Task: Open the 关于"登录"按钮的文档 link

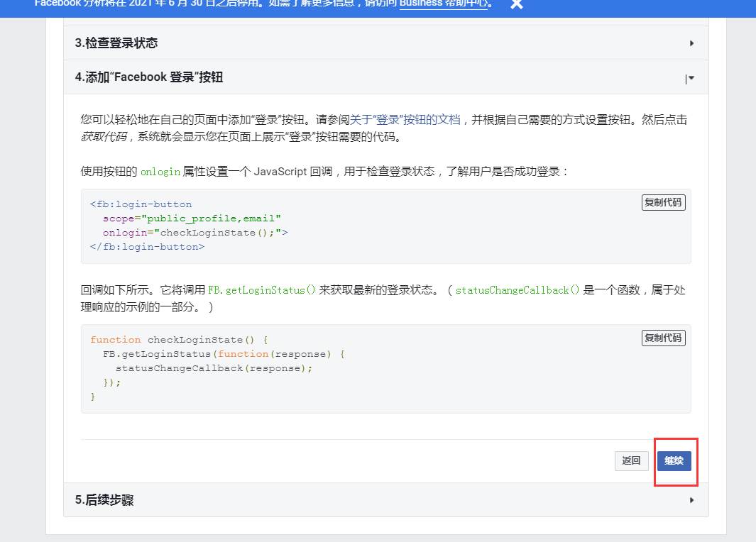Action: [405, 119]
